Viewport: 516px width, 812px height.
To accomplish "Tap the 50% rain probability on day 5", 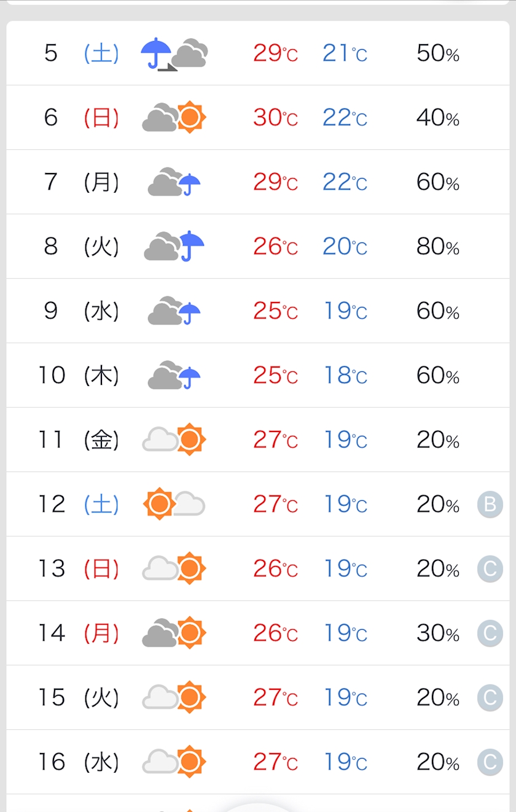I will click(437, 53).
